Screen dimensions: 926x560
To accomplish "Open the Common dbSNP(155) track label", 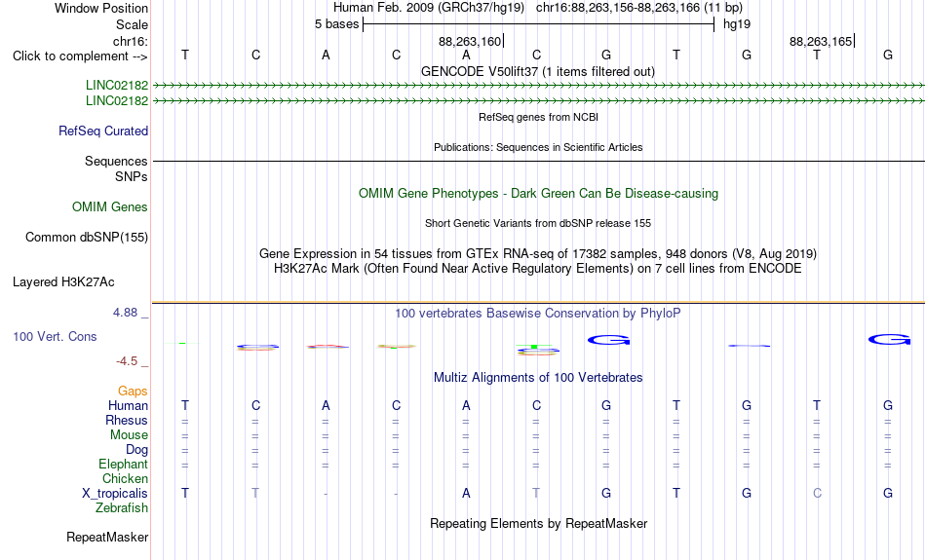I will point(87,238).
